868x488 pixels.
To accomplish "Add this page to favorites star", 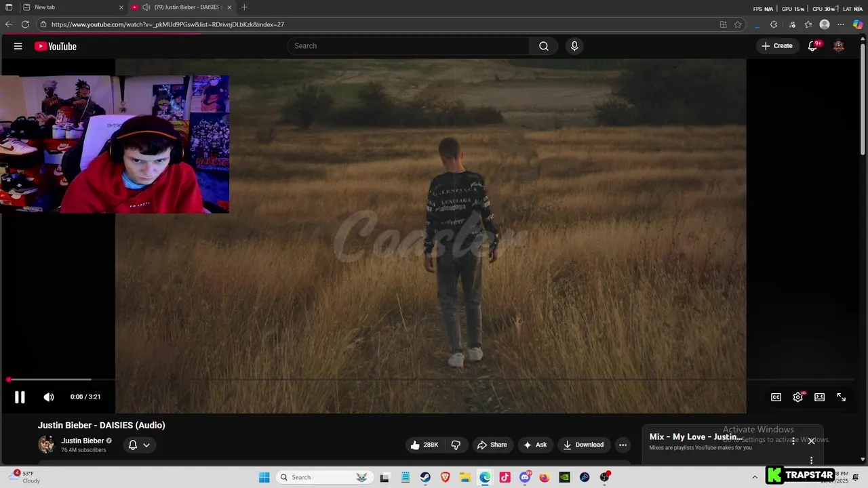I will 738,24.
